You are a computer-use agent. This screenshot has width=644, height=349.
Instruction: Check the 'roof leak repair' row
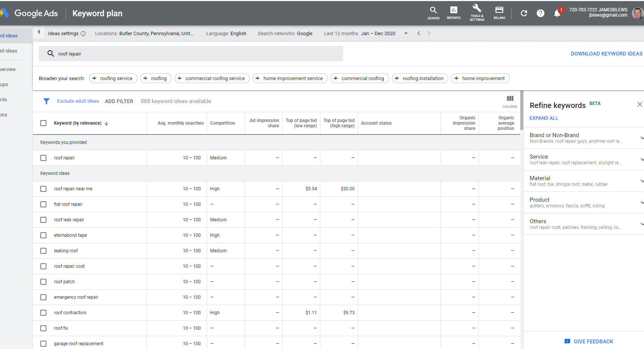point(43,220)
